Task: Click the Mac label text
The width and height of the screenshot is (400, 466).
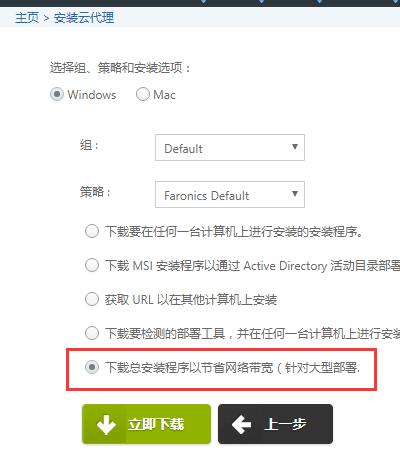Action: click(x=164, y=95)
